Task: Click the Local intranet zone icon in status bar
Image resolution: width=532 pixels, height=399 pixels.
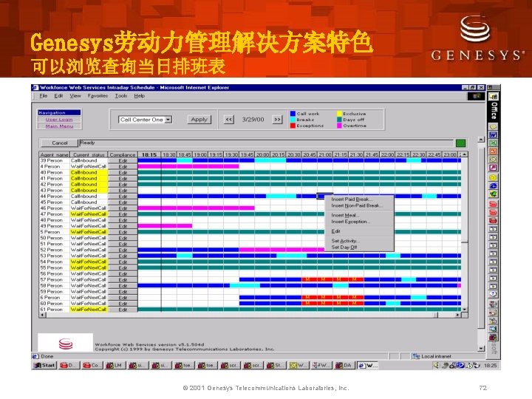Action: click(416, 356)
